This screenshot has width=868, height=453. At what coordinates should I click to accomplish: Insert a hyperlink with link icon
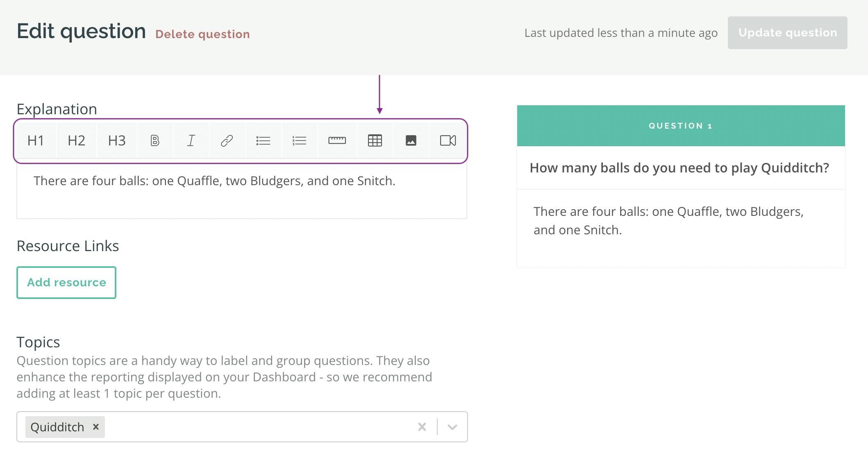227,141
